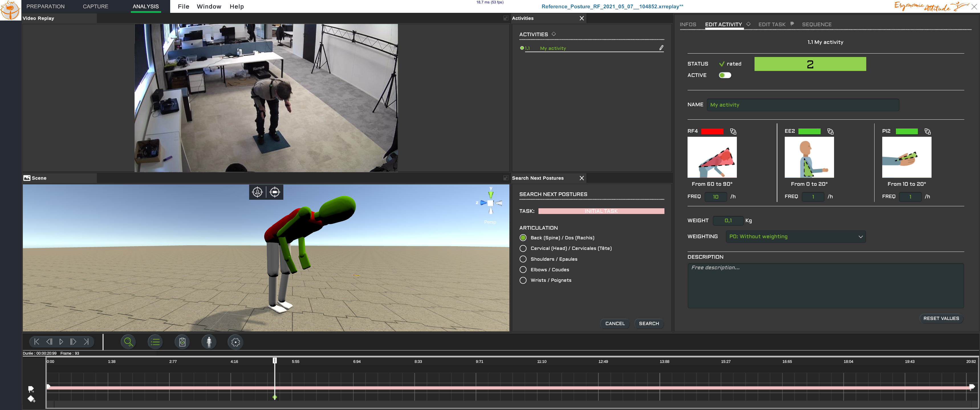Click the WEIGHT value field
The image size is (980, 410).
(728, 221)
